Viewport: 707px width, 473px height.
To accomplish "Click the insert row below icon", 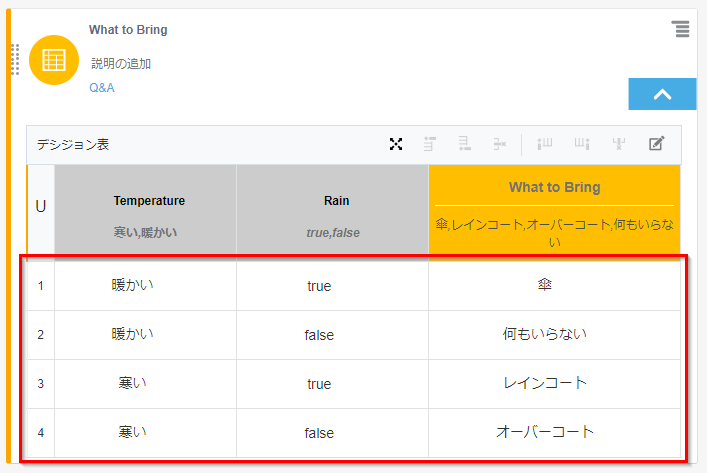I will pyautogui.click(x=464, y=144).
